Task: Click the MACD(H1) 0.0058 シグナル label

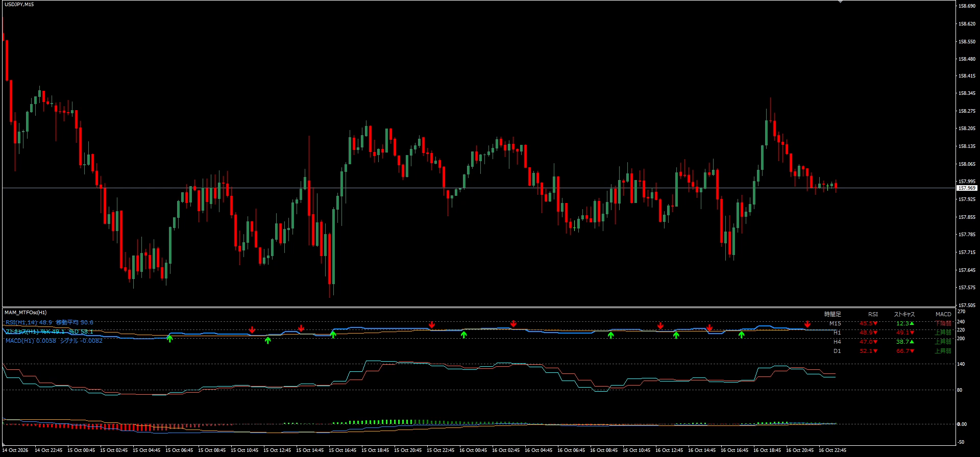Action: coord(54,341)
